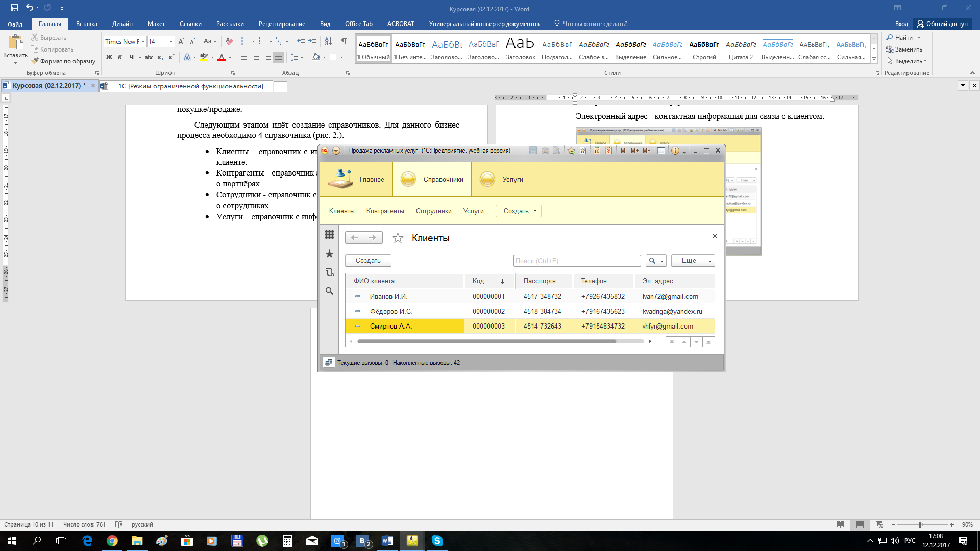Open the Вставка ribbon tab
This screenshot has height=551, width=980.
coord(86,24)
